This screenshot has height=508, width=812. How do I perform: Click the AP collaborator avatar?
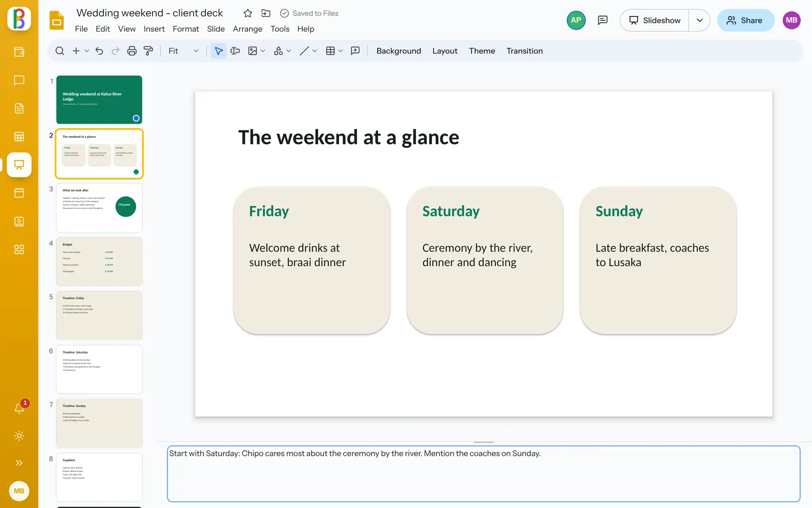click(x=576, y=20)
